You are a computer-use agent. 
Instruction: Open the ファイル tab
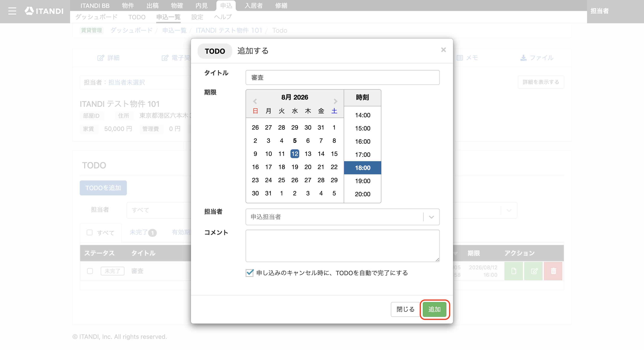537,58
